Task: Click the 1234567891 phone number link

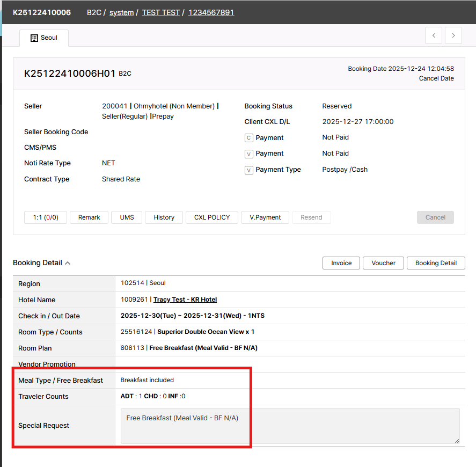Action: coord(211,12)
